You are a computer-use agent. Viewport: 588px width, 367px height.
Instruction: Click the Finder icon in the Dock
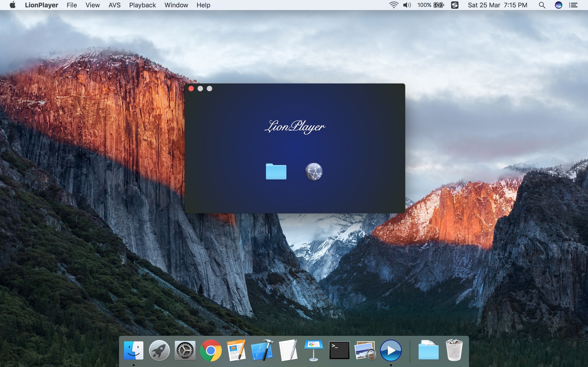pyautogui.click(x=134, y=350)
